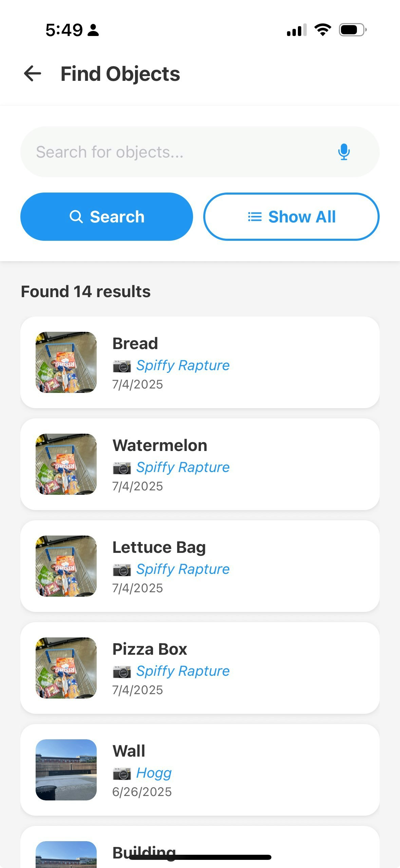
Task: Tap the Wi-Fi status icon
Action: (323, 30)
